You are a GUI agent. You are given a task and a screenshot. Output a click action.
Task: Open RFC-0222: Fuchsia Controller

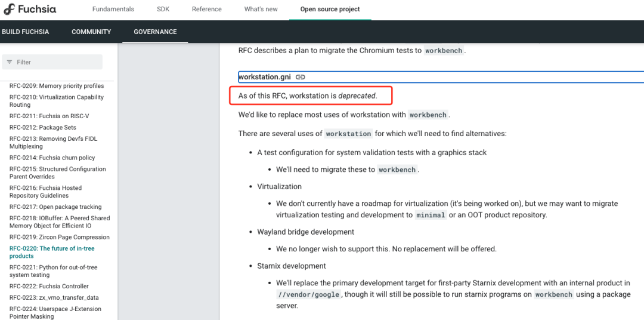click(49, 287)
